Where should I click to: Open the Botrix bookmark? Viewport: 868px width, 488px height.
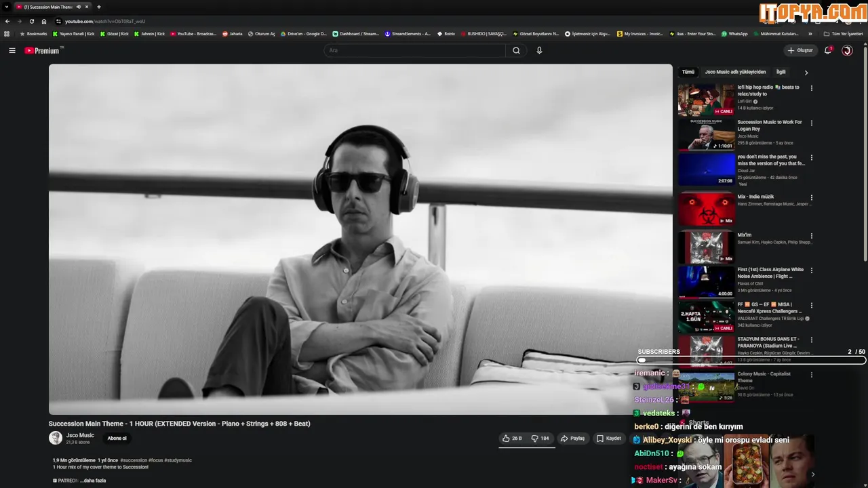[x=446, y=33]
